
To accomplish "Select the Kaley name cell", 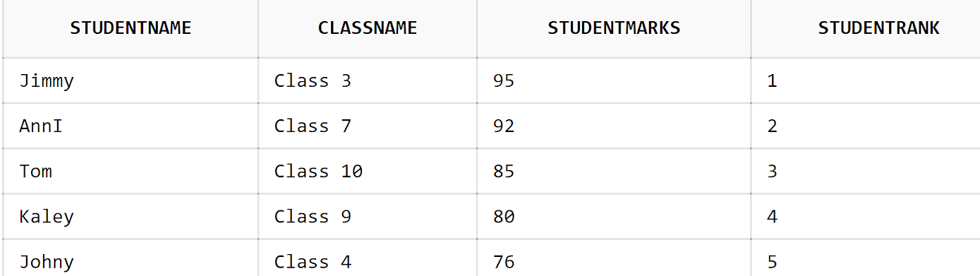I will (x=131, y=216).
